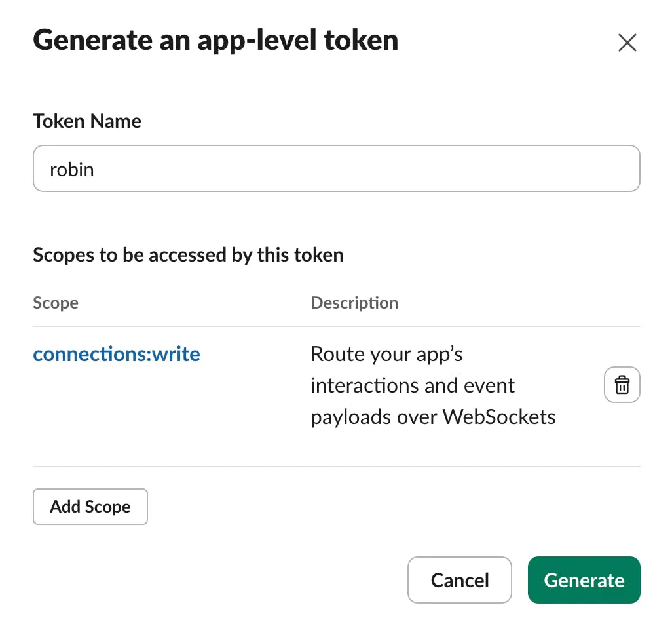Cancel the token generation
The height and width of the screenshot is (620, 672).
(x=459, y=580)
